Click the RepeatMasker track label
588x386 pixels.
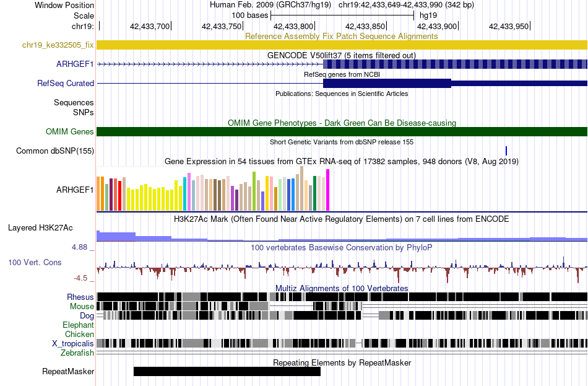[68, 371]
